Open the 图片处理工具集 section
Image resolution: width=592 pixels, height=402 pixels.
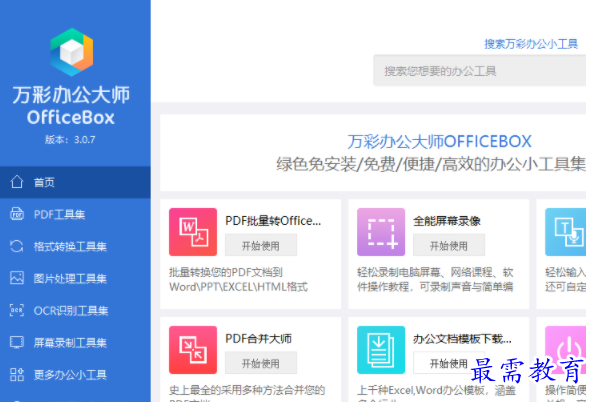point(75,278)
